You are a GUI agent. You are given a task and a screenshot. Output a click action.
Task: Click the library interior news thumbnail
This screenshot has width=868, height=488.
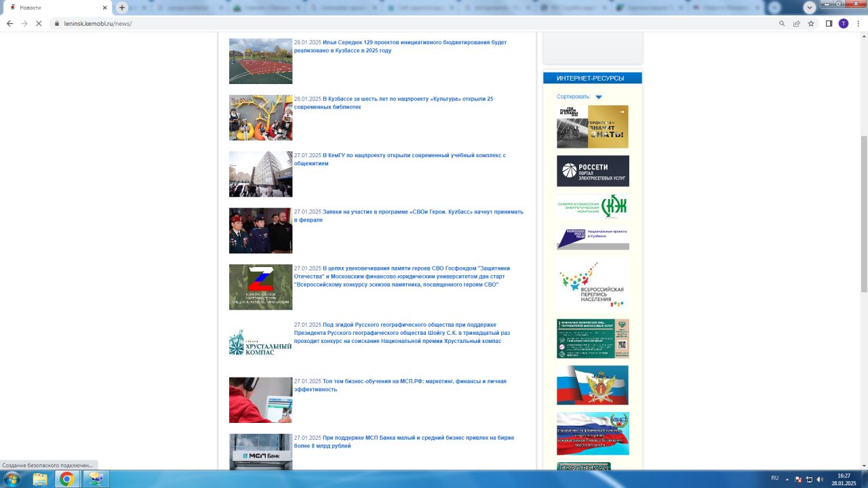pos(260,117)
